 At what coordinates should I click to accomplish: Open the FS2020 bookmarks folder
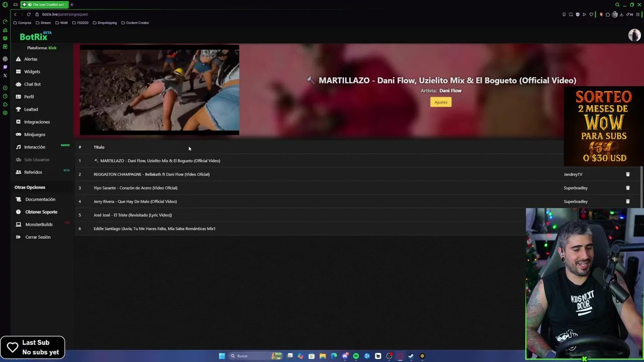[80, 23]
